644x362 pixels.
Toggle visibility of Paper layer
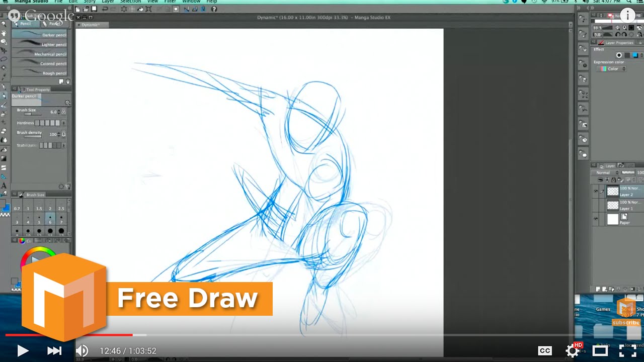coord(596,219)
